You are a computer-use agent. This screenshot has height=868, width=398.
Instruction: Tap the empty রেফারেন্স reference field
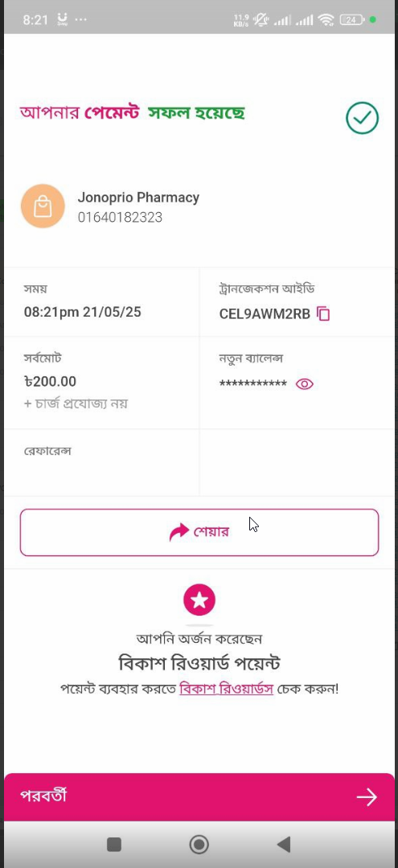click(102, 462)
